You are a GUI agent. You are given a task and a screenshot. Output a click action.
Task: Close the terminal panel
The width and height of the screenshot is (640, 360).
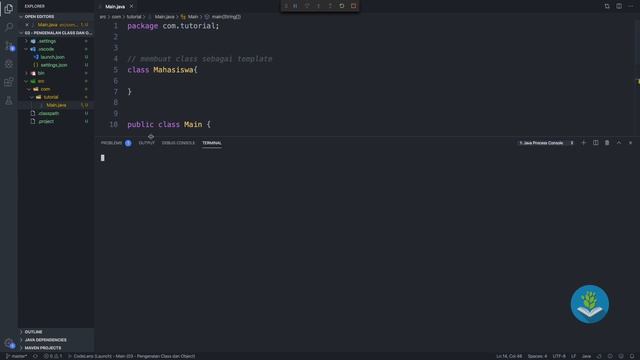tap(630, 143)
